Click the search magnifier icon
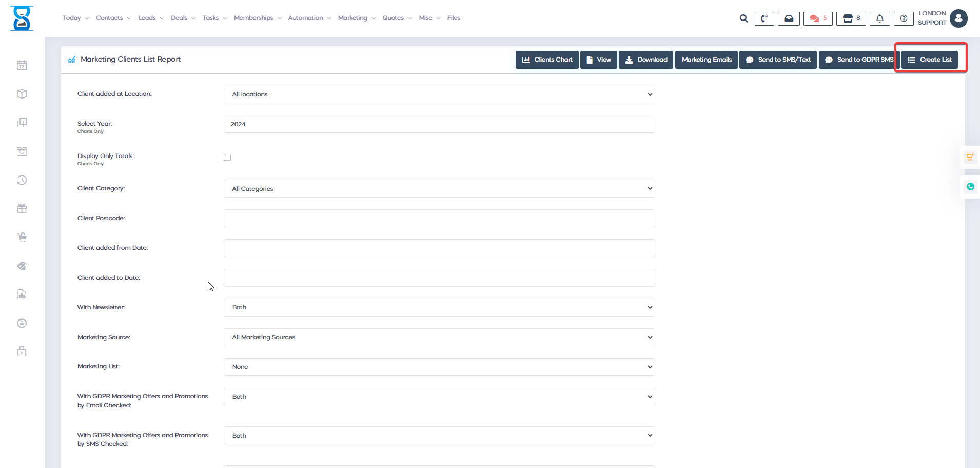This screenshot has width=980, height=468. [x=743, y=18]
